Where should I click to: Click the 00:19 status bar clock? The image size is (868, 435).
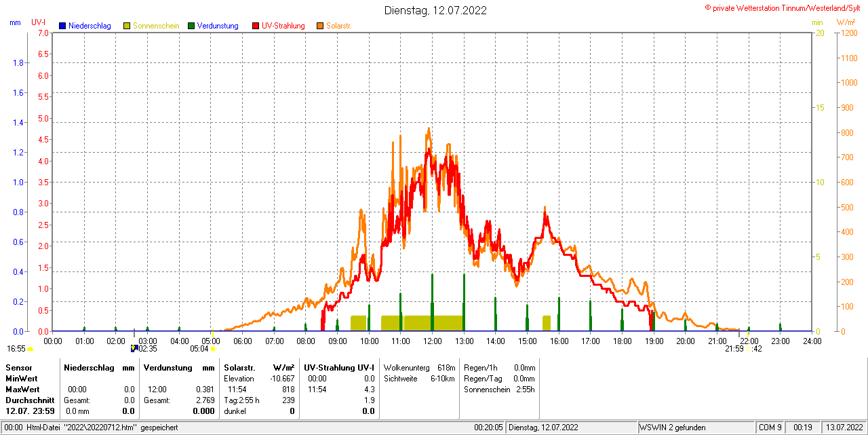[803, 428]
